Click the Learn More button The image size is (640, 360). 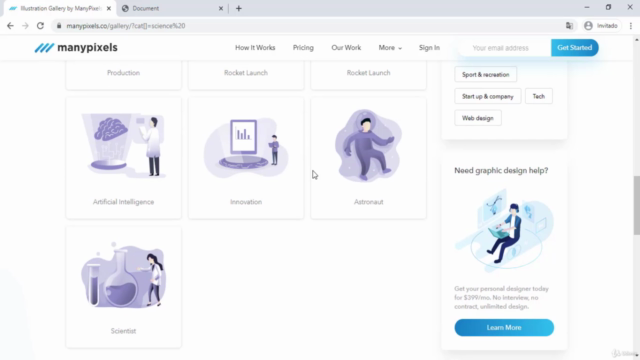(504, 327)
